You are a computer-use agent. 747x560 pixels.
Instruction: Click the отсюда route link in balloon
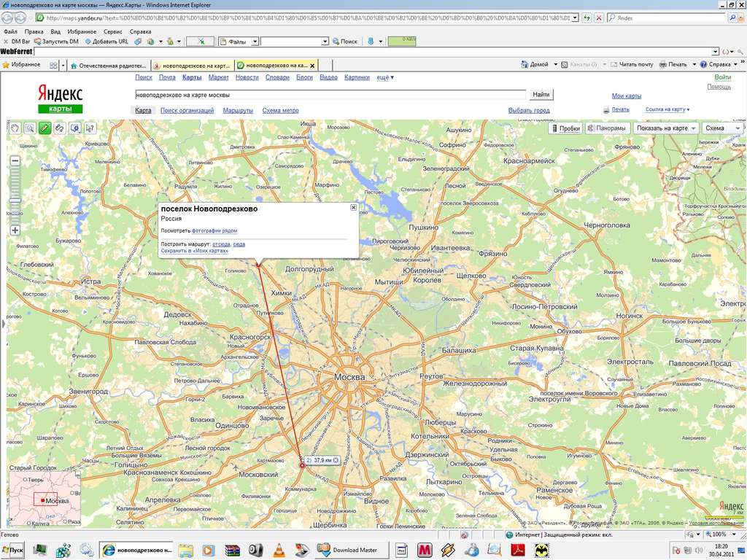[221, 244]
